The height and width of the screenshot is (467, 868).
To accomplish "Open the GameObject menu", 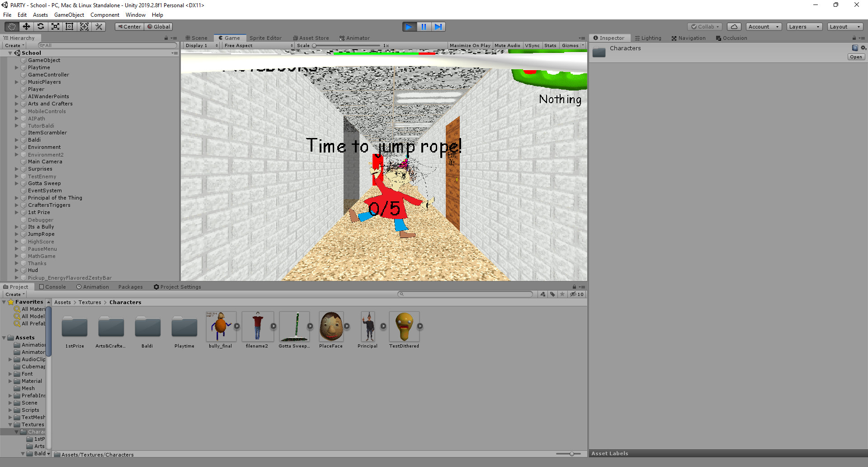I will (69, 14).
